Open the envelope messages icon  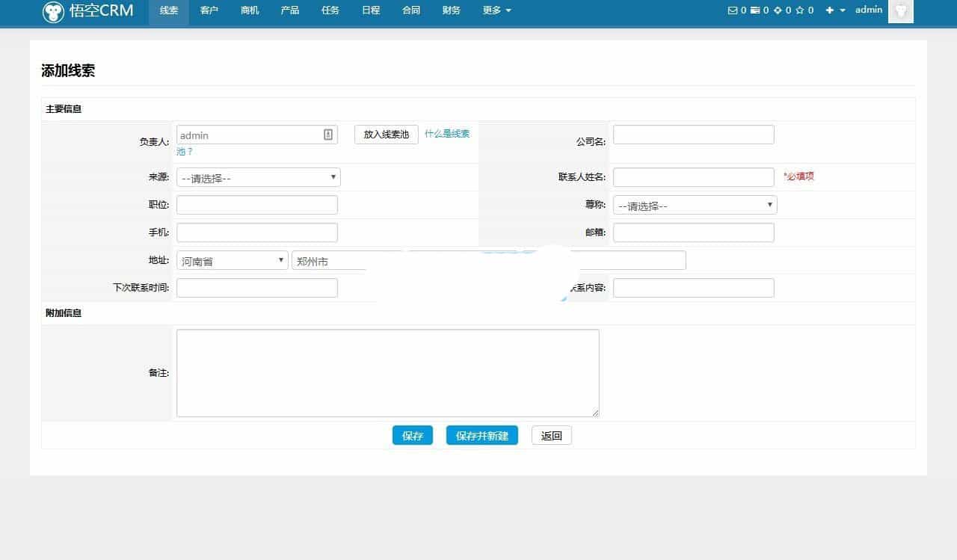732,10
